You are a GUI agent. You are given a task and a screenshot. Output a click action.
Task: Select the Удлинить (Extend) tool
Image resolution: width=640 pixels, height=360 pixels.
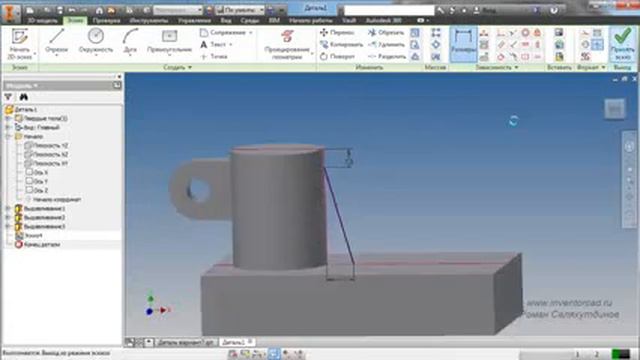386,44
